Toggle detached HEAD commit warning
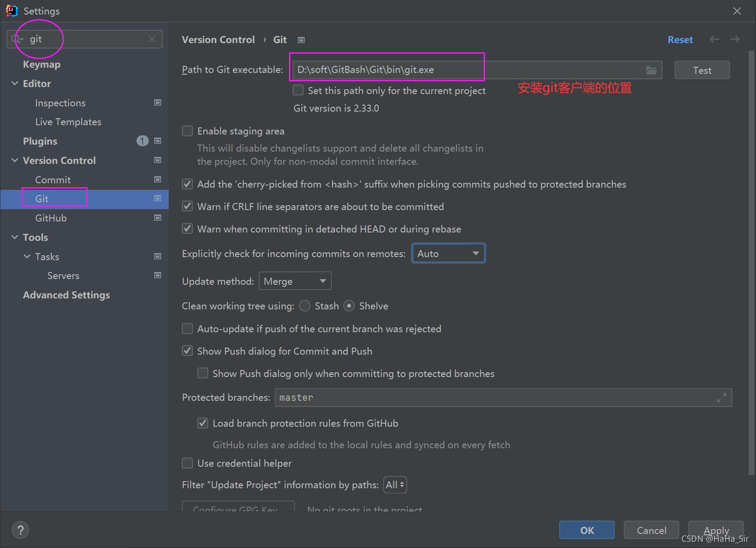Image resolution: width=756 pixels, height=548 pixels. pos(188,229)
